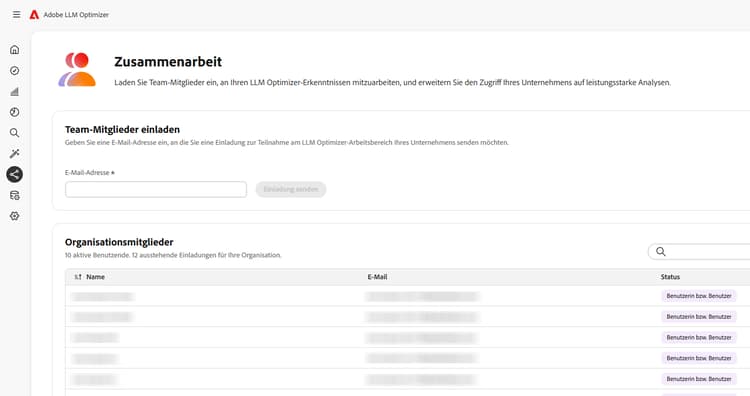The width and height of the screenshot is (750, 396).
Task: Click the magnifier icon in member search
Action: (661, 252)
